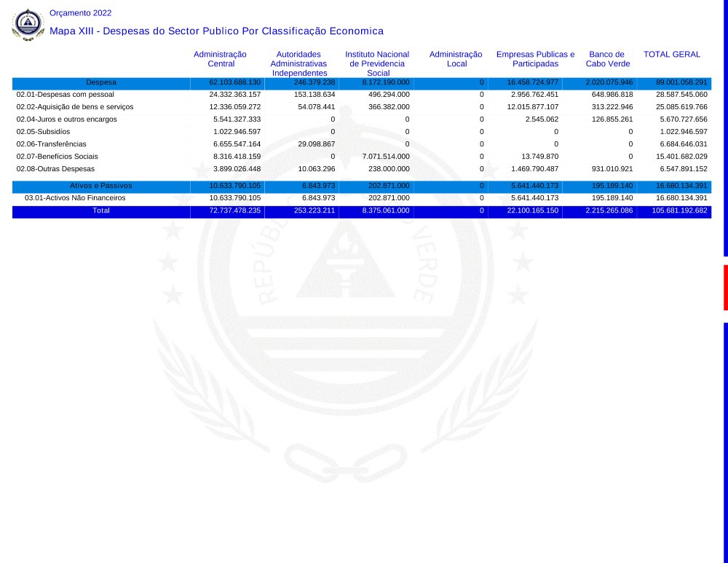Select the "Autoridades Administrativas Independentes" column header
728x563 pixels.
pos(298,63)
